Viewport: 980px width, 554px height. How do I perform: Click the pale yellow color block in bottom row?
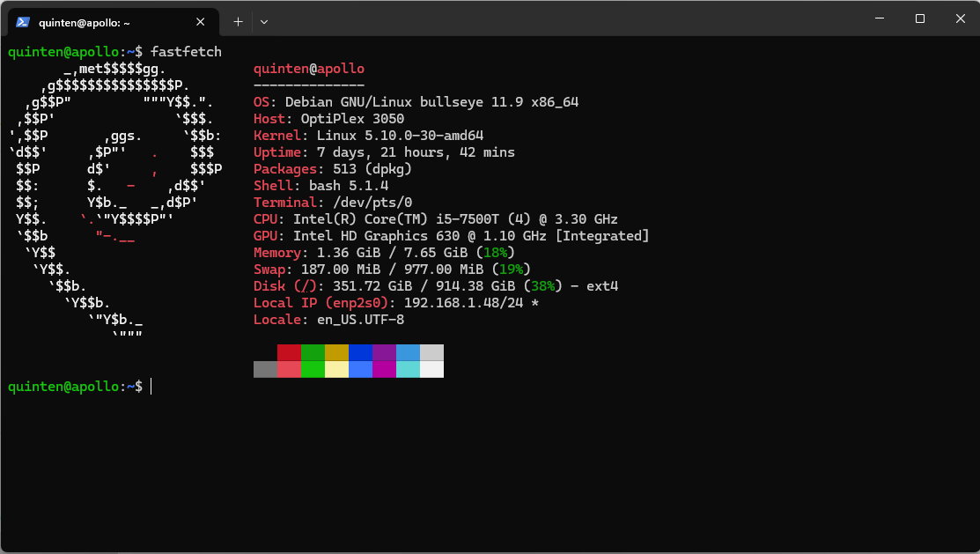click(x=336, y=369)
